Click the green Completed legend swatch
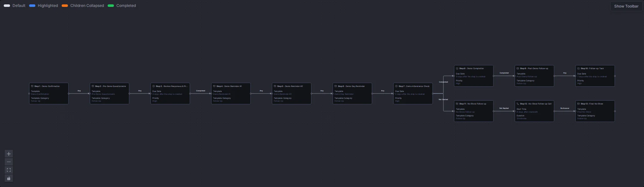 [x=111, y=6]
